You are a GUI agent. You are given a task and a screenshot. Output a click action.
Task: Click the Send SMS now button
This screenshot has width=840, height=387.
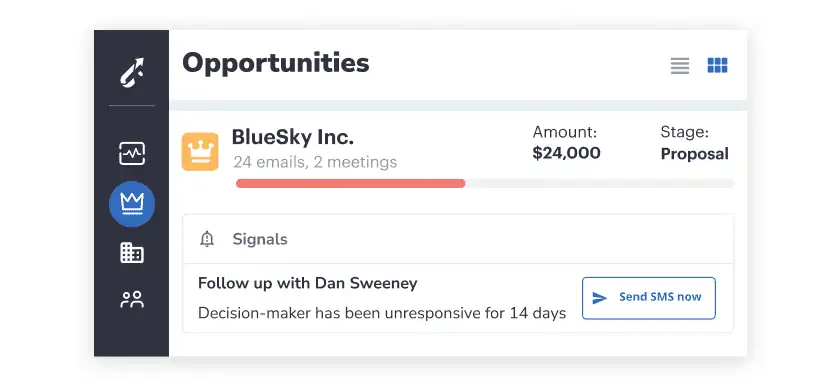[649, 298]
